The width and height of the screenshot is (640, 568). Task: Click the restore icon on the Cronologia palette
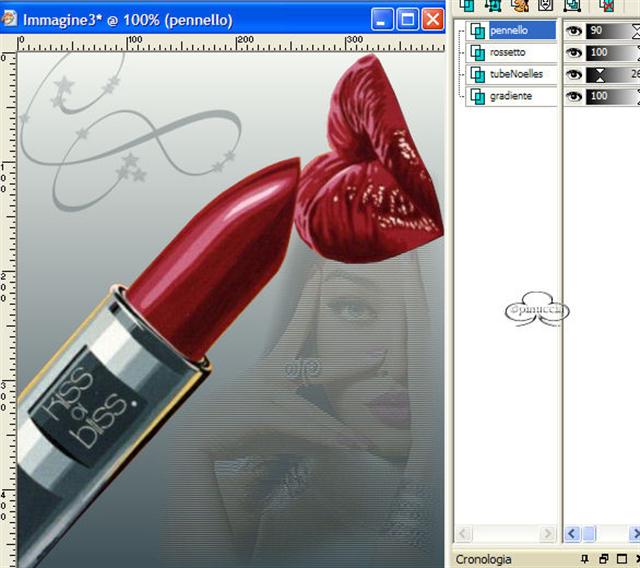[x=604, y=559]
